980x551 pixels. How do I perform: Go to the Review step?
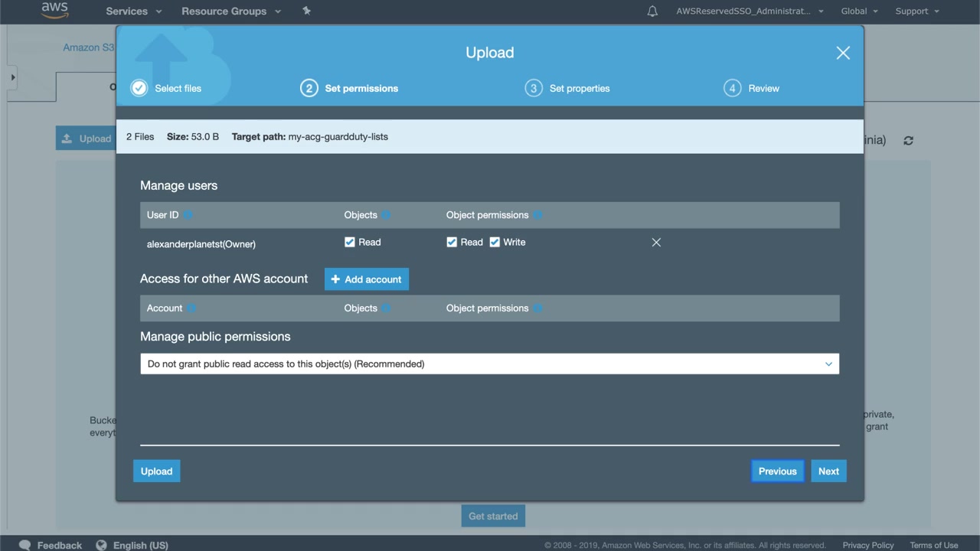point(752,88)
